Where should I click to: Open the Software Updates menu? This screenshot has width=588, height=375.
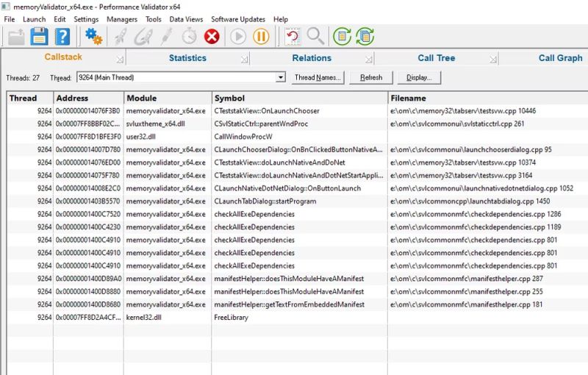(238, 19)
